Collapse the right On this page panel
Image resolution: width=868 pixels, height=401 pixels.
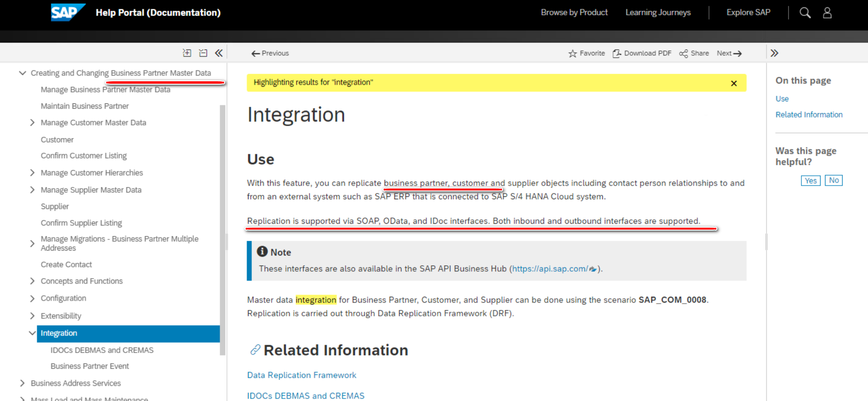774,53
